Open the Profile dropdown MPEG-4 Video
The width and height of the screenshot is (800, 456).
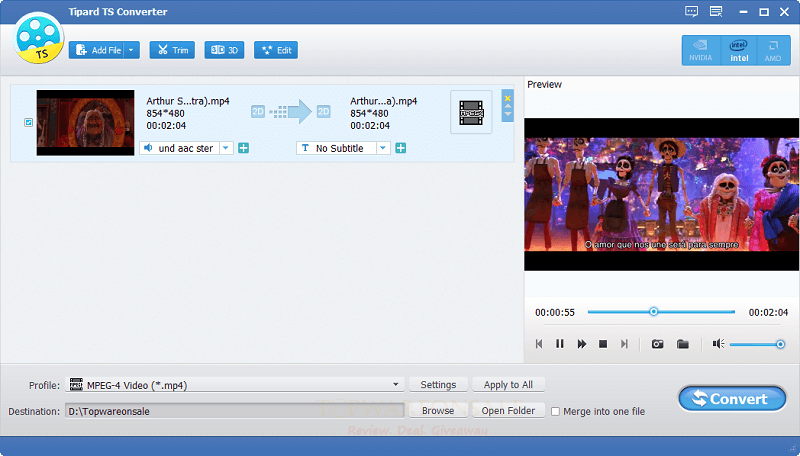[235, 385]
